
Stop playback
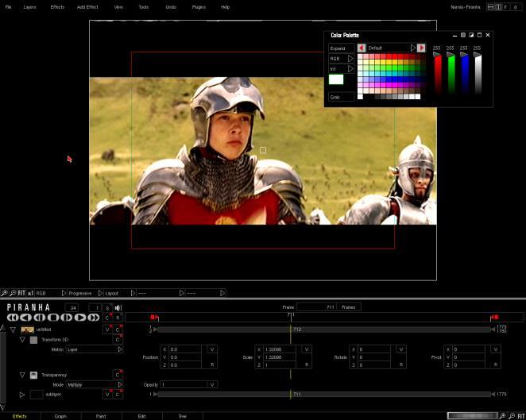click(x=53, y=317)
